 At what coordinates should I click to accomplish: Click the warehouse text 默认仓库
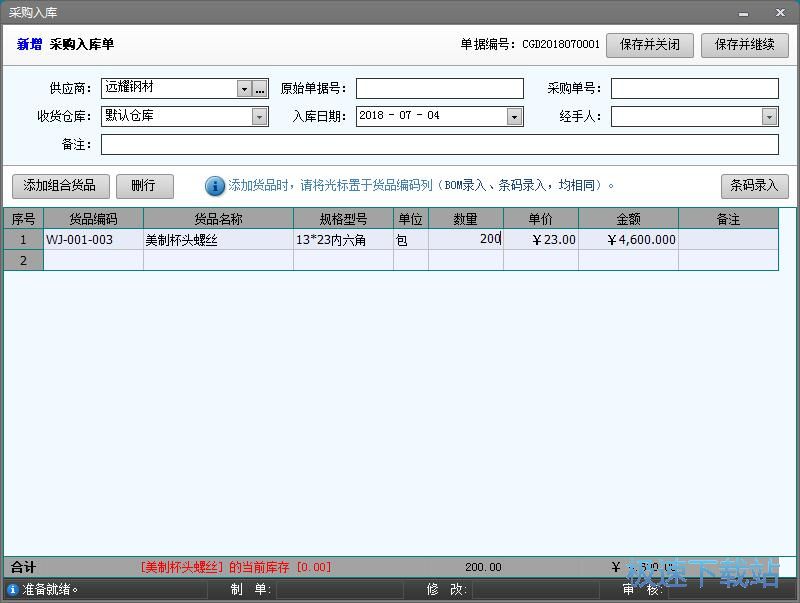point(129,115)
